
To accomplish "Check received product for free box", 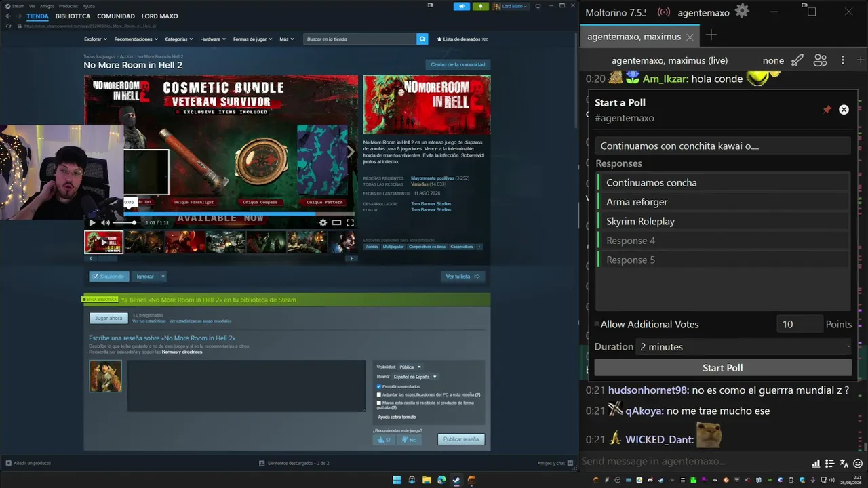I will [x=379, y=403].
